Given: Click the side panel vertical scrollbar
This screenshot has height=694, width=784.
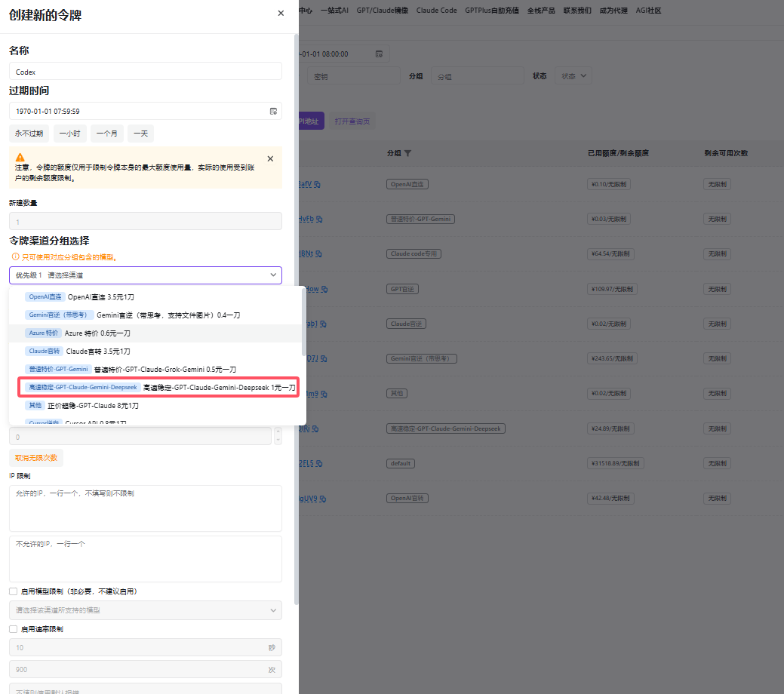Looking at the screenshot, I should pos(296,320).
